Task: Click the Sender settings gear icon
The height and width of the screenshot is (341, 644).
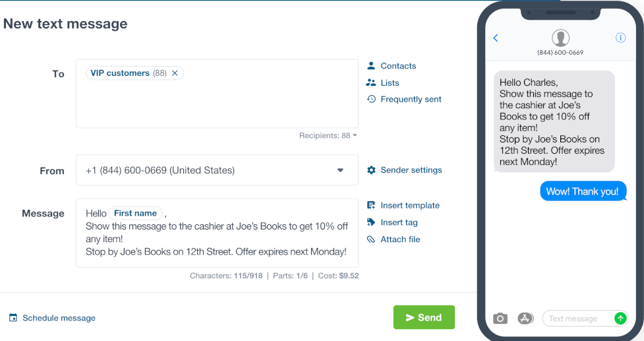Action: point(371,170)
